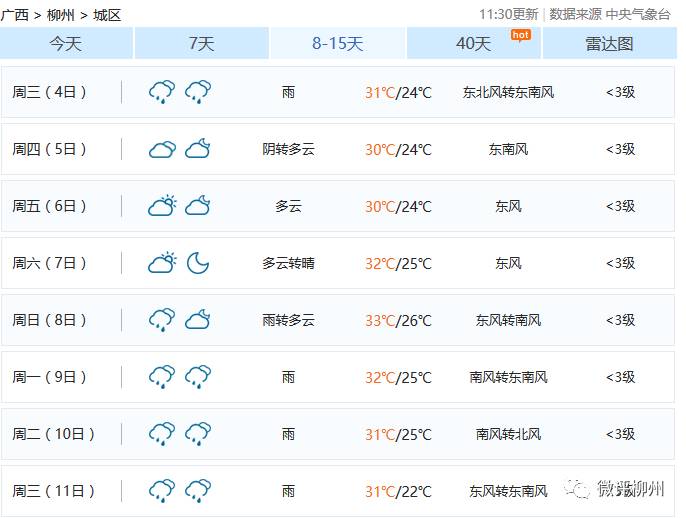
Task: Click the daytime partly cloudy icon for 周五（6日）
Action: click(162, 206)
